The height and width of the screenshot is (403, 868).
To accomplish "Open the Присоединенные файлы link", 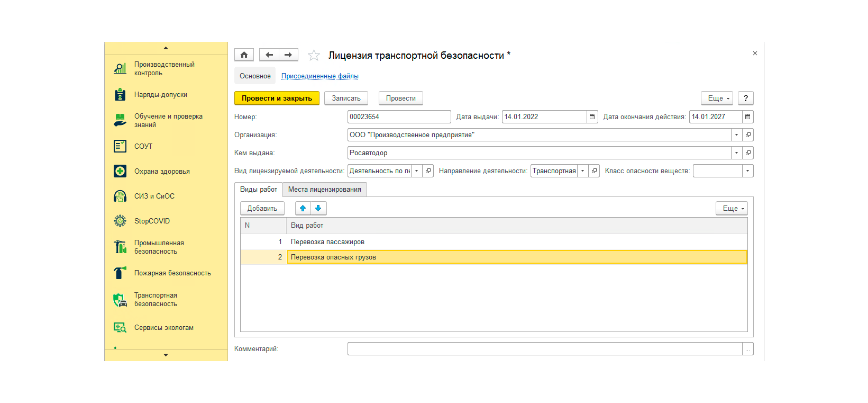I will [320, 76].
